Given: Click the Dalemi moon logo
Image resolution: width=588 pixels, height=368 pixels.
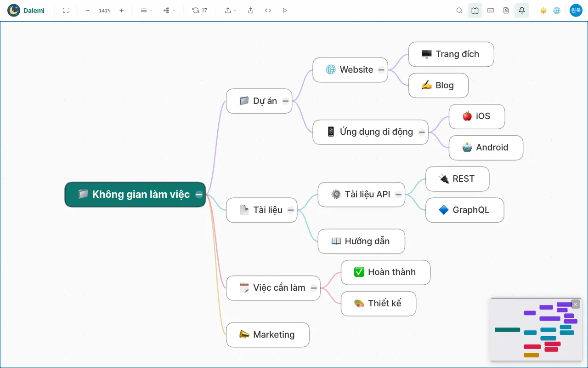Looking at the screenshot, I should click(14, 10).
